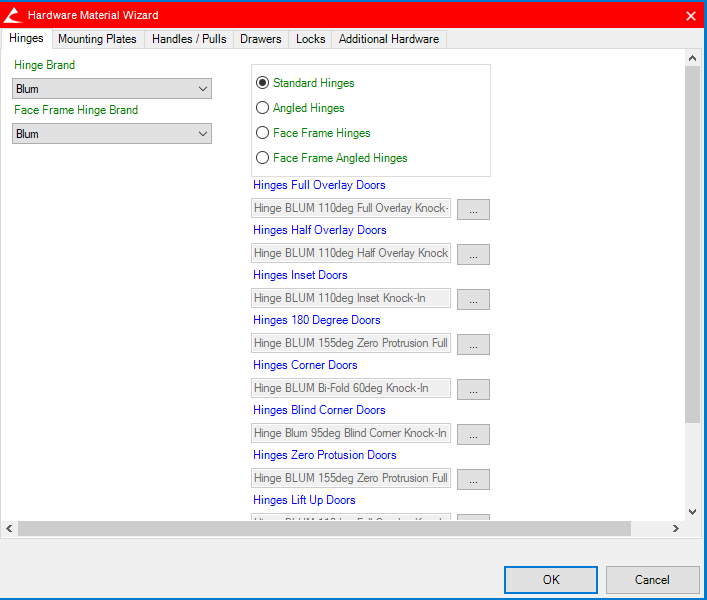Browse hinges for Blind Corner Doors
Screen dimensions: 707x600
point(473,434)
